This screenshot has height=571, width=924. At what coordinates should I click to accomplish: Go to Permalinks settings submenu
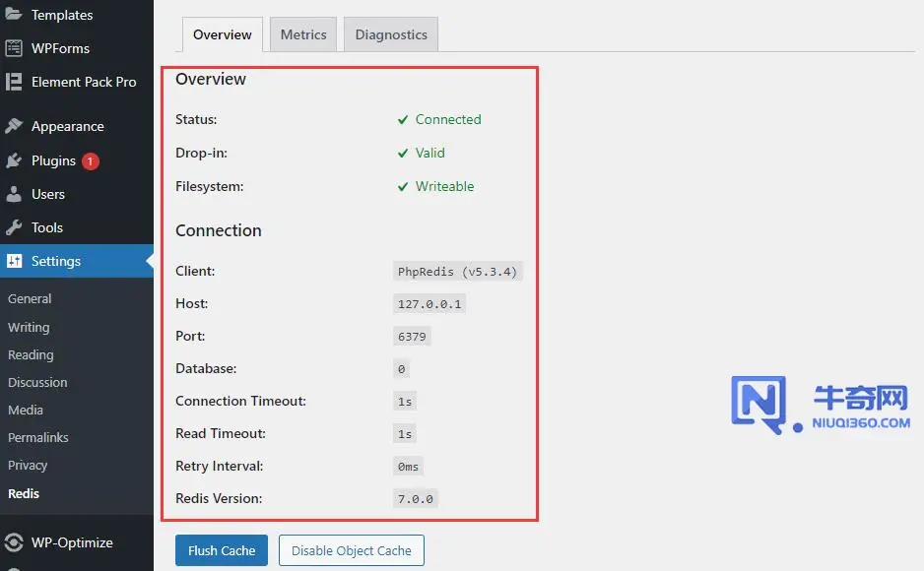(37, 437)
